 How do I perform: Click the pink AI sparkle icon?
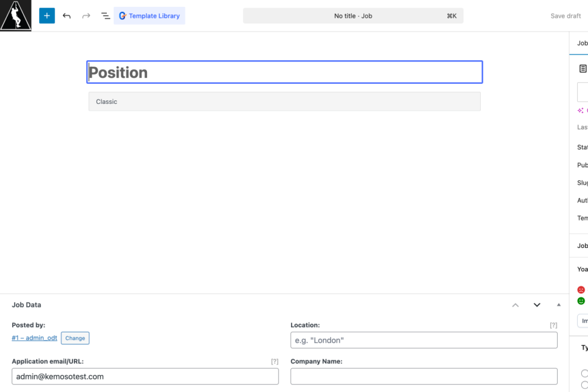point(581,110)
